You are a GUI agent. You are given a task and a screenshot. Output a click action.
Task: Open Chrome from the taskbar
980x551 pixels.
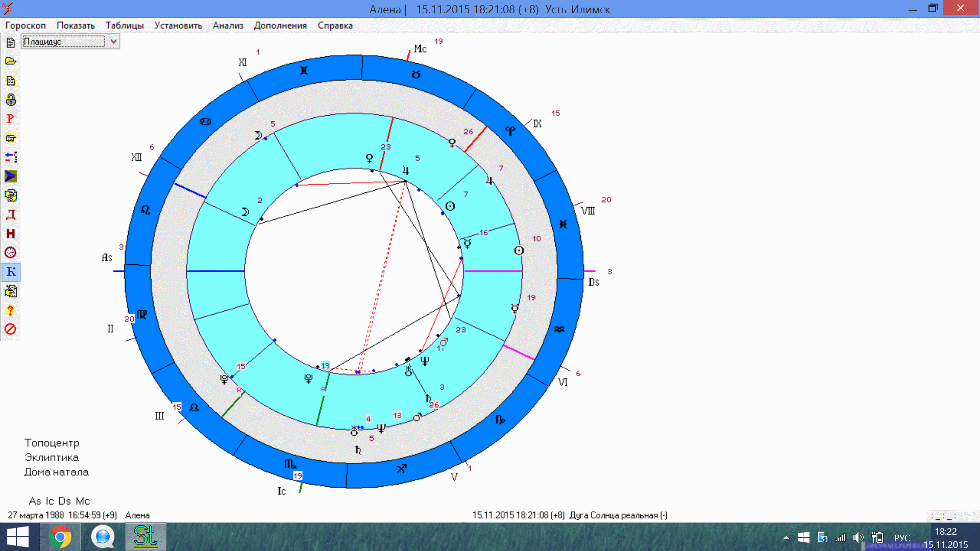pos(60,537)
